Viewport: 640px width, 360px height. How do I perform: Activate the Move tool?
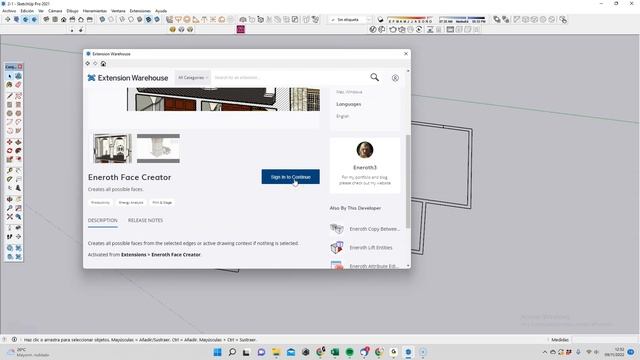click(x=9, y=142)
